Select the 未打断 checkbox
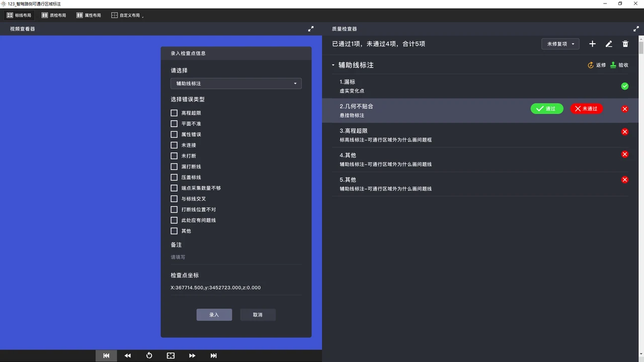644x362 pixels. (174, 156)
